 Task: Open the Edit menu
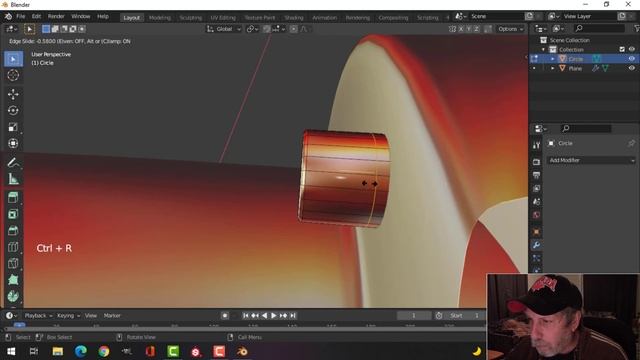[x=36, y=16]
